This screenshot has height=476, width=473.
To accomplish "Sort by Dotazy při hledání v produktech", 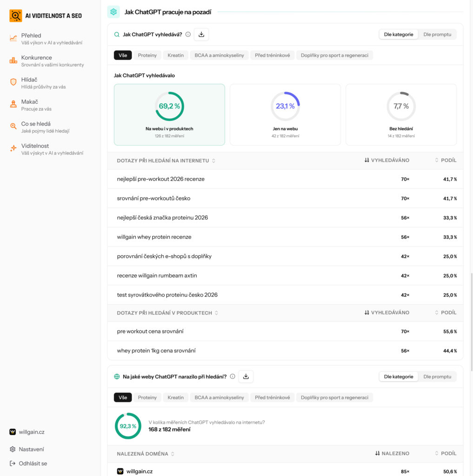I will 168,313.
